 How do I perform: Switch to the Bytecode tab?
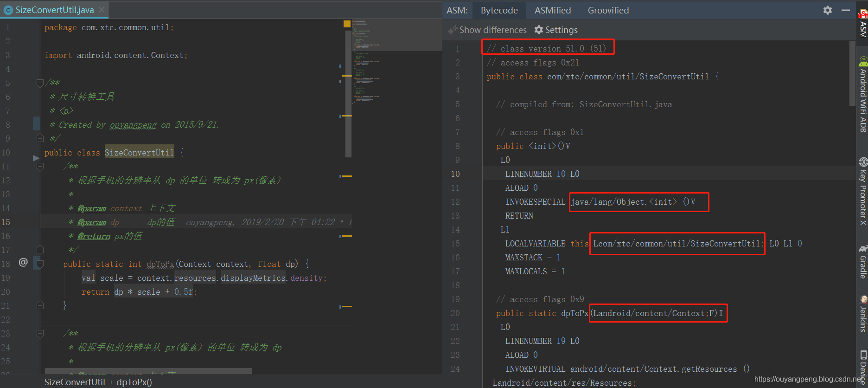499,10
